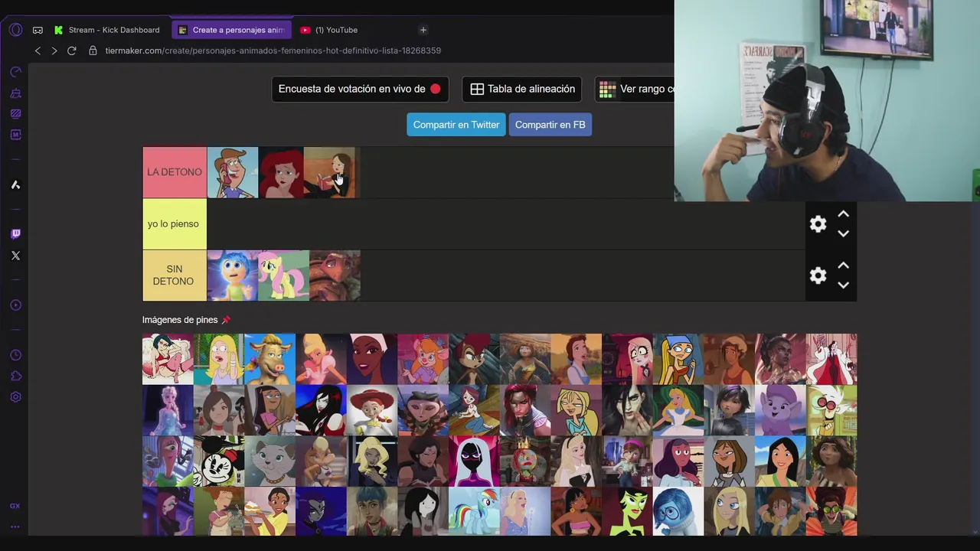Pick the cow with blonde hair image

(x=270, y=359)
